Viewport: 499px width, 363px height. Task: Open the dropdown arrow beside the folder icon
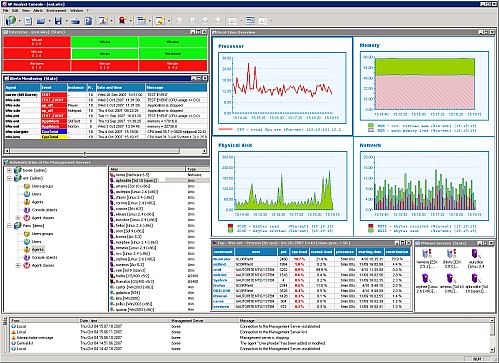click(x=49, y=21)
